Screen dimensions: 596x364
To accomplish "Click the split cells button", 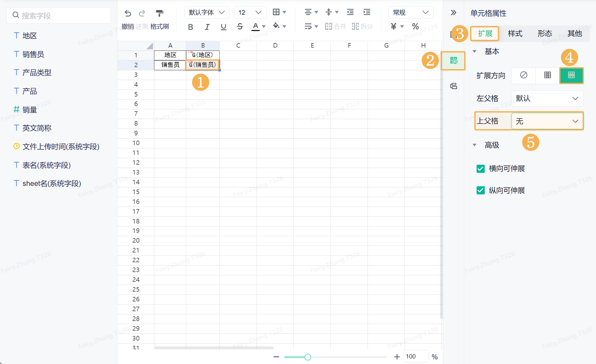I will [362, 26].
